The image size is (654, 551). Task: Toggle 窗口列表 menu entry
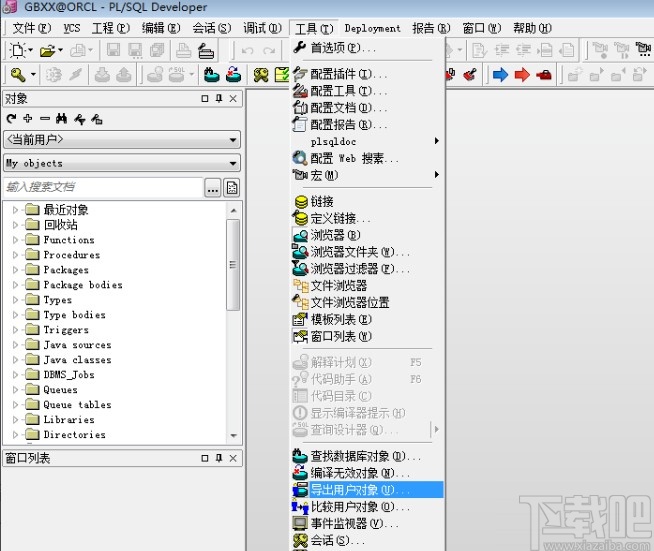(x=367, y=336)
